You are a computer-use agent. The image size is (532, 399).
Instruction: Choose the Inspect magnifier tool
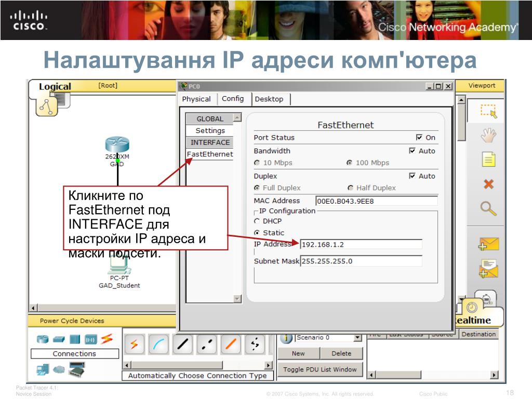click(488, 208)
